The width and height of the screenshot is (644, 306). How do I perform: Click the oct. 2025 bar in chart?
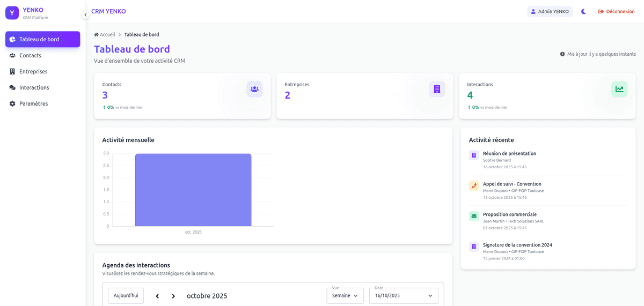(x=193, y=190)
